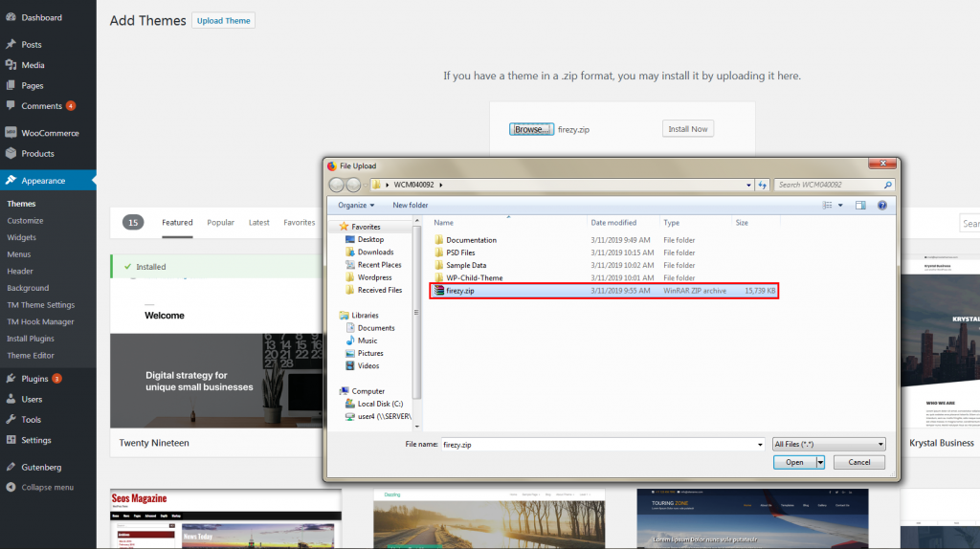Click the Seos Magazine theme thumbnail
The height and width of the screenshot is (549, 980).
coord(226,519)
